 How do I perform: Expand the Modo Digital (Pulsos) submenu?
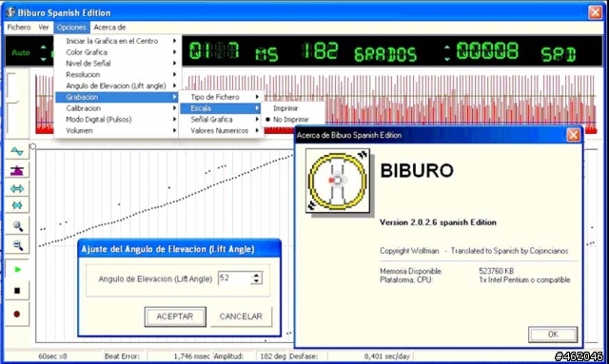tap(116, 120)
